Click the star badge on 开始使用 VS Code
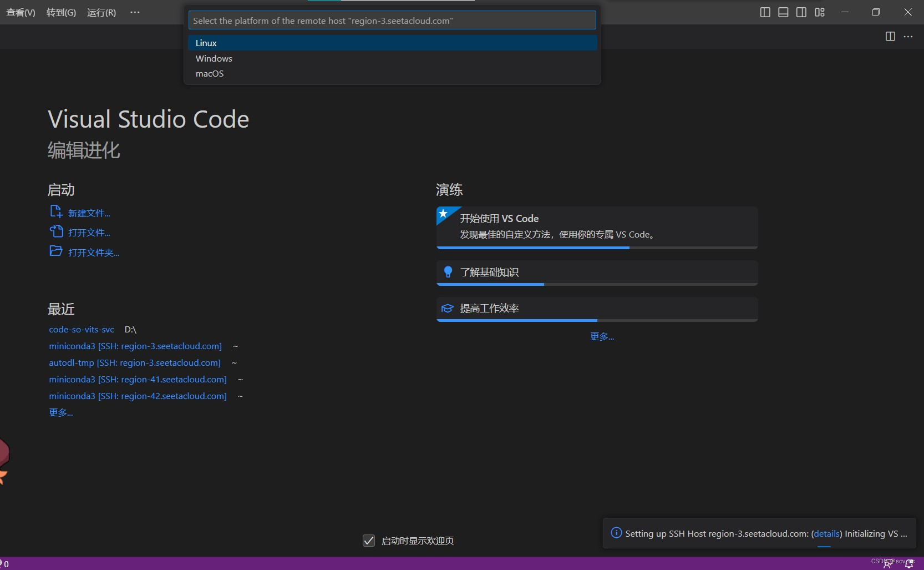Image resolution: width=924 pixels, height=570 pixels. coord(443,213)
